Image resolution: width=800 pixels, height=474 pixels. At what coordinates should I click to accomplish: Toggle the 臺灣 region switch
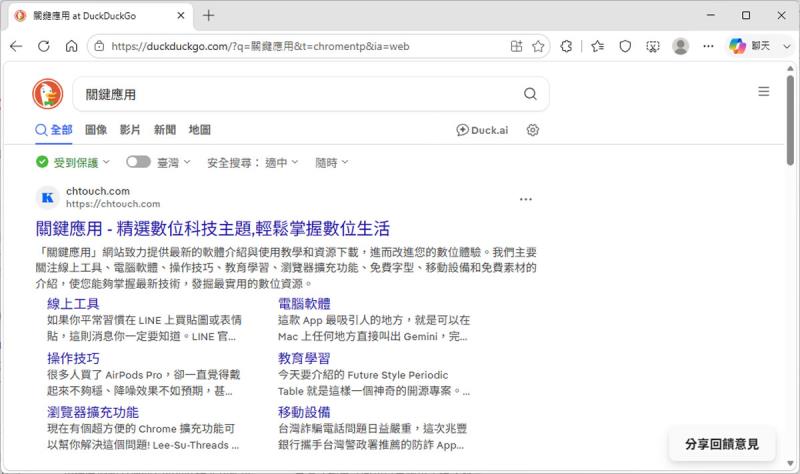pos(138,162)
